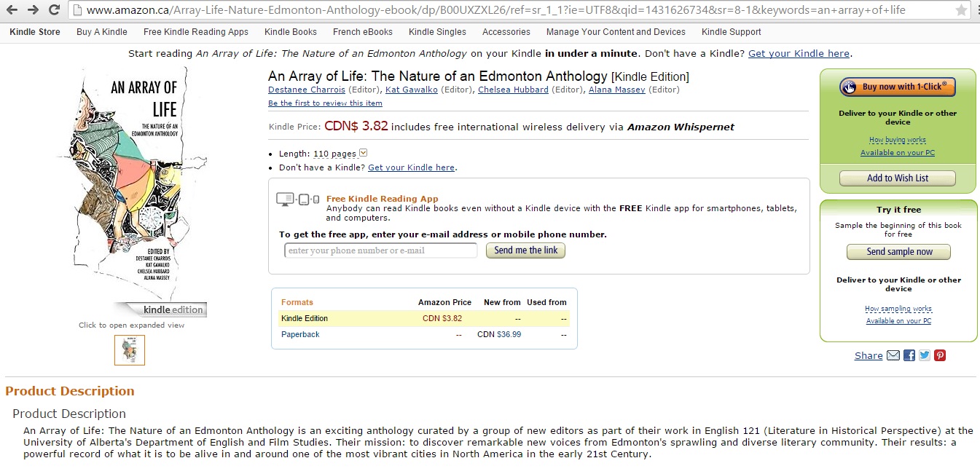Click the small book cover thumbnail

click(130, 350)
